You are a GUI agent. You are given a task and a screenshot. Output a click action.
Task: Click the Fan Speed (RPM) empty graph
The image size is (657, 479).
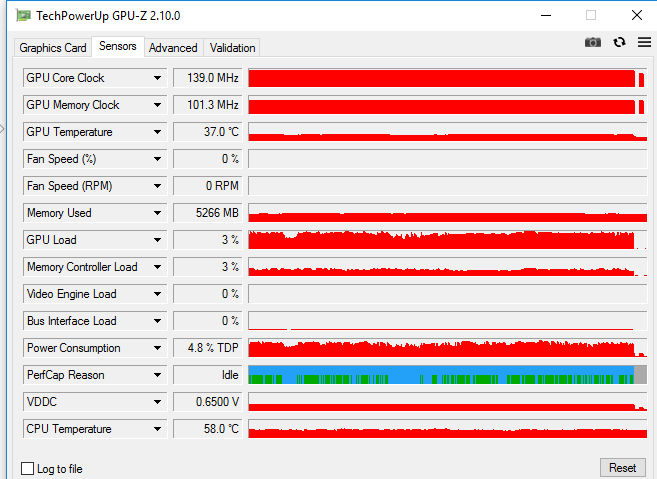[447, 186]
